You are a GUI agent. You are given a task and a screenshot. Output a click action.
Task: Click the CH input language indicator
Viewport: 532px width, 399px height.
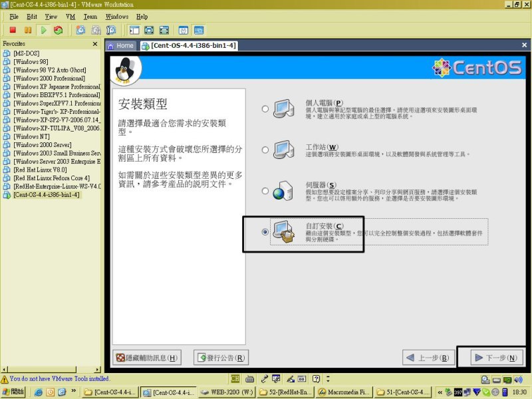click(x=235, y=378)
